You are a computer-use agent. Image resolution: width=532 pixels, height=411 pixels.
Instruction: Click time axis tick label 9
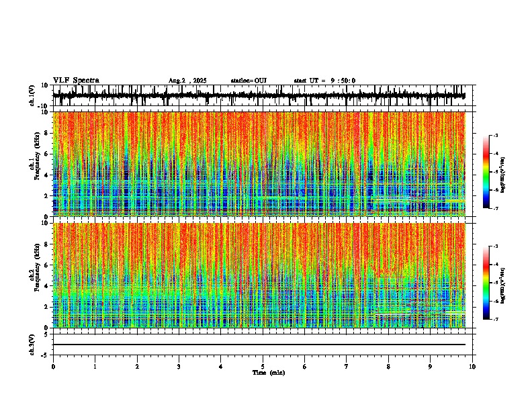pos(430,367)
